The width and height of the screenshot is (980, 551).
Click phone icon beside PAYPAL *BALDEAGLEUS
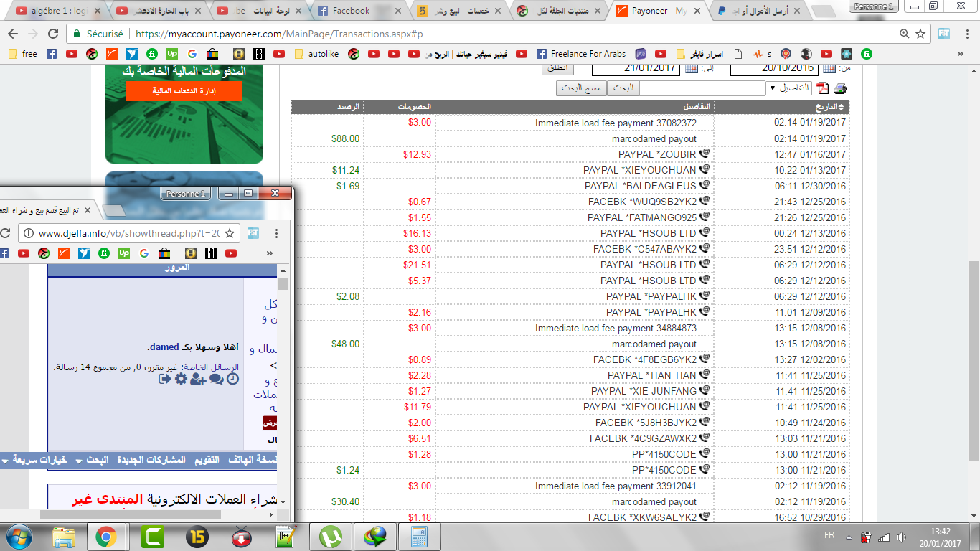[705, 185]
